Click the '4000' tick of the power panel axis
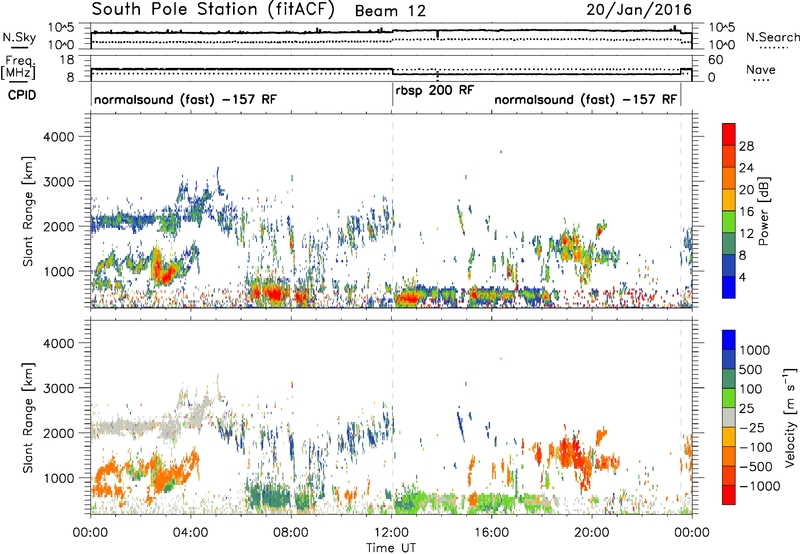 click(58, 137)
